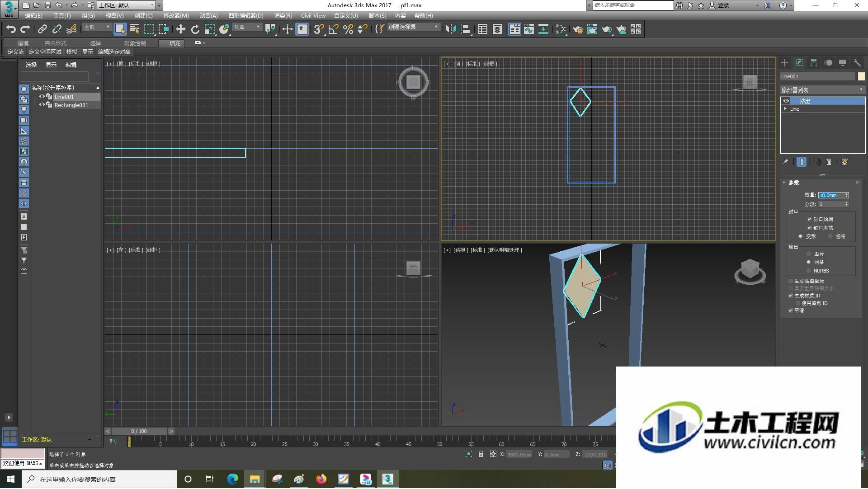Activate the Select and Rotate tool

195,29
